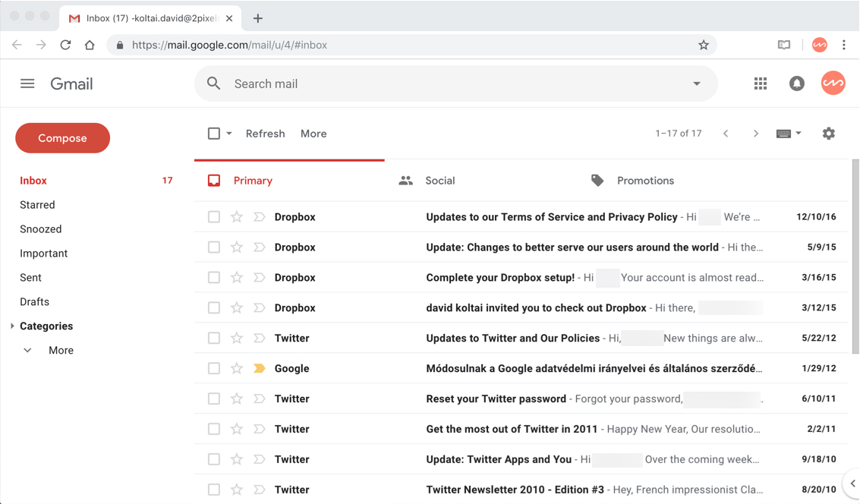The image size is (860, 504).
Task: Select the Twitter Newsletter 2010 checkbox
Action: (x=214, y=489)
